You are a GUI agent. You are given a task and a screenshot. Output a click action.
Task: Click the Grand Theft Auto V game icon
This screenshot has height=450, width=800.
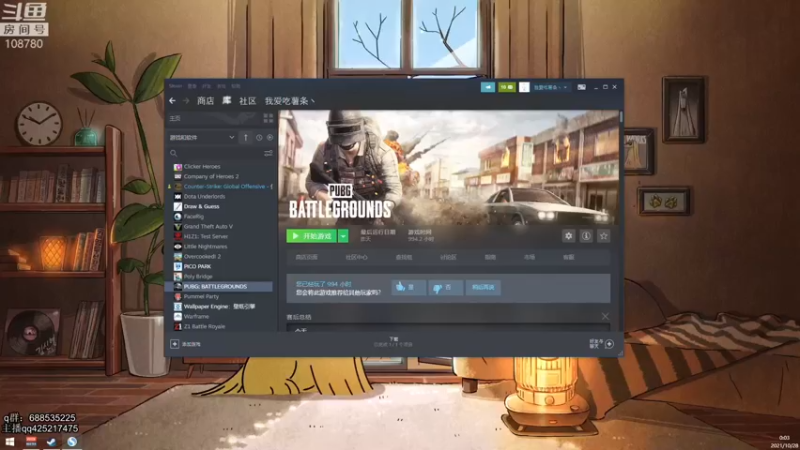pos(178,227)
